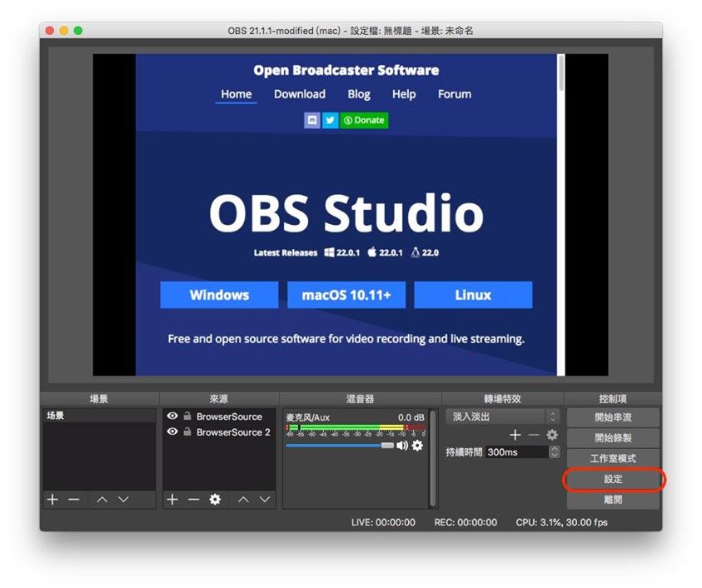The height and width of the screenshot is (588, 702).
Task: Remove selected source with minus icon
Action: [x=194, y=500]
